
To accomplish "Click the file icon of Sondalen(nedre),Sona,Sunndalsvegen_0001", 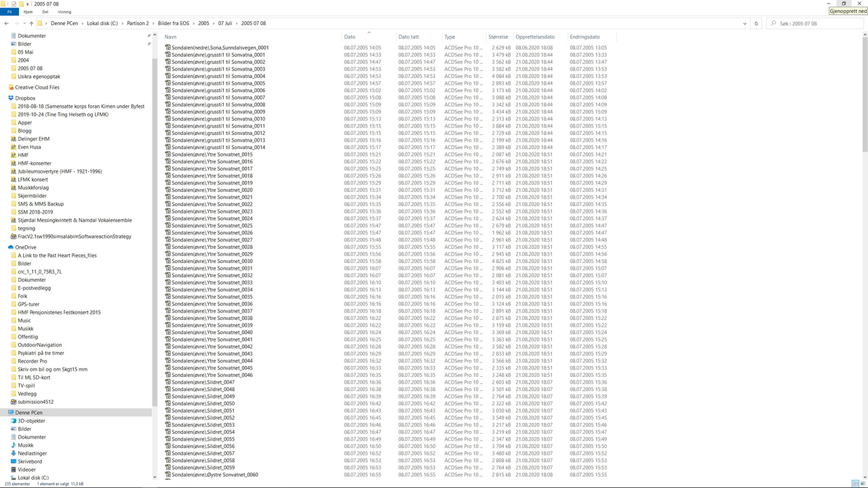I will tap(167, 47).
